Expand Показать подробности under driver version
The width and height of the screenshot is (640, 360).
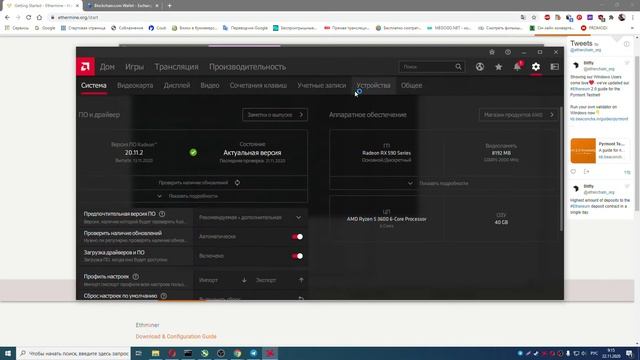[188, 196]
